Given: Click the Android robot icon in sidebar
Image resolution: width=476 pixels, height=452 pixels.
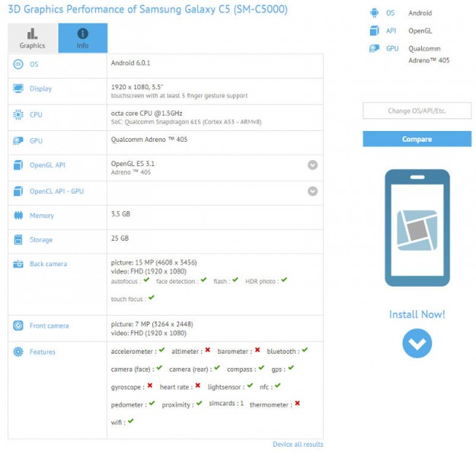Looking at the screenshot, I should click(373, 13).
